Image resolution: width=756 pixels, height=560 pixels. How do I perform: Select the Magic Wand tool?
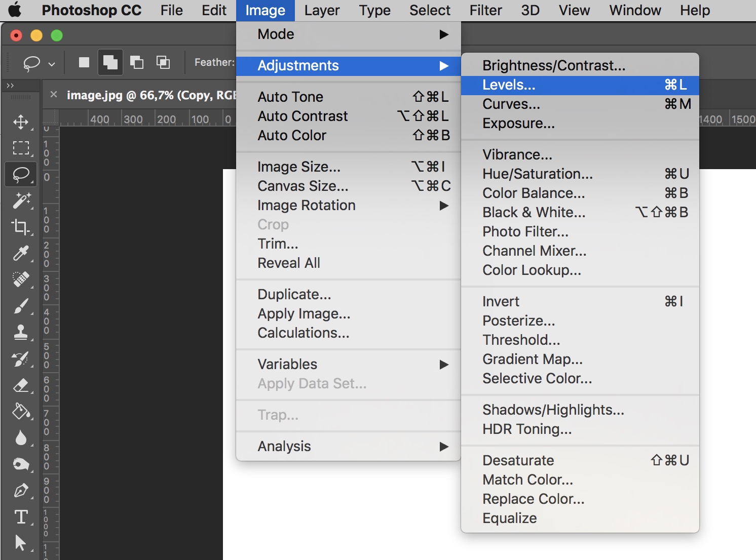21,201
